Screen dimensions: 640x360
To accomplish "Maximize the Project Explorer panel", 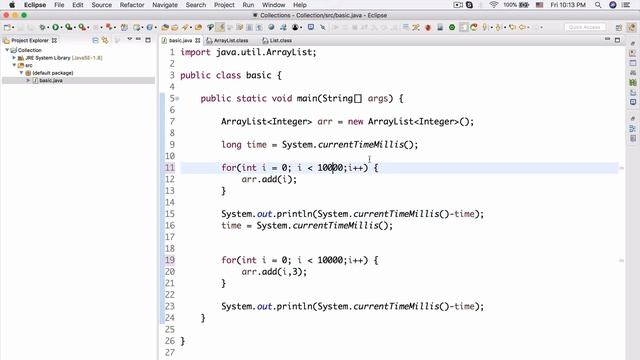I will pyautogui.click(x=148, y=40).
